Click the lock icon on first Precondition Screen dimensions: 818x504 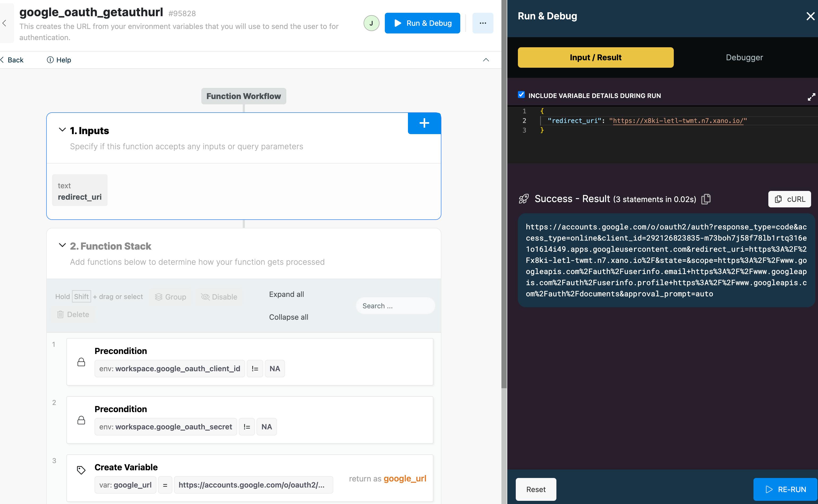pos(81,362)
